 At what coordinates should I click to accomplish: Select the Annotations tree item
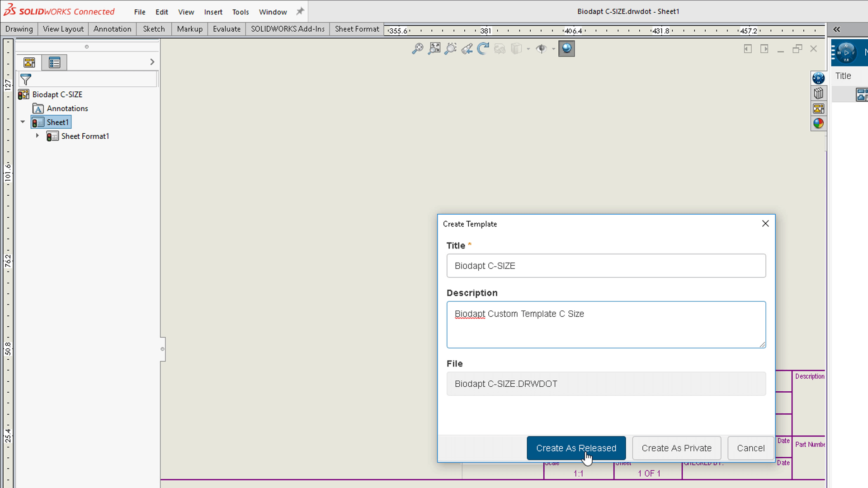pyautogui.click(x=67, y=108)
